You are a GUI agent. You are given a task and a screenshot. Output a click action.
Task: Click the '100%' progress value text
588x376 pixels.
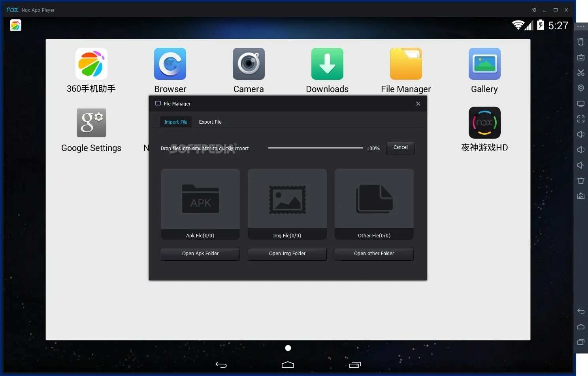373,149
